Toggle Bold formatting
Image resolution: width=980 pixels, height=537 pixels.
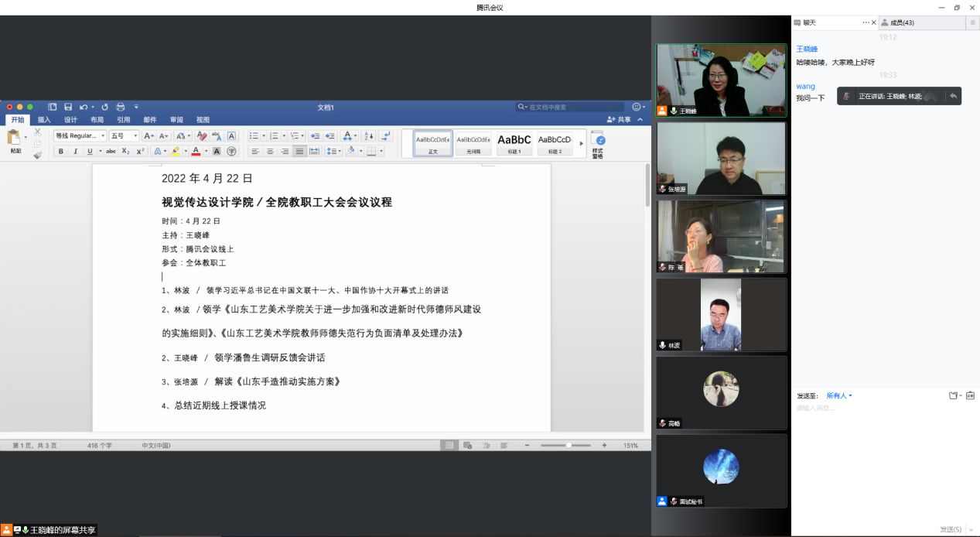pyautogui.click(x=61, y=152)
